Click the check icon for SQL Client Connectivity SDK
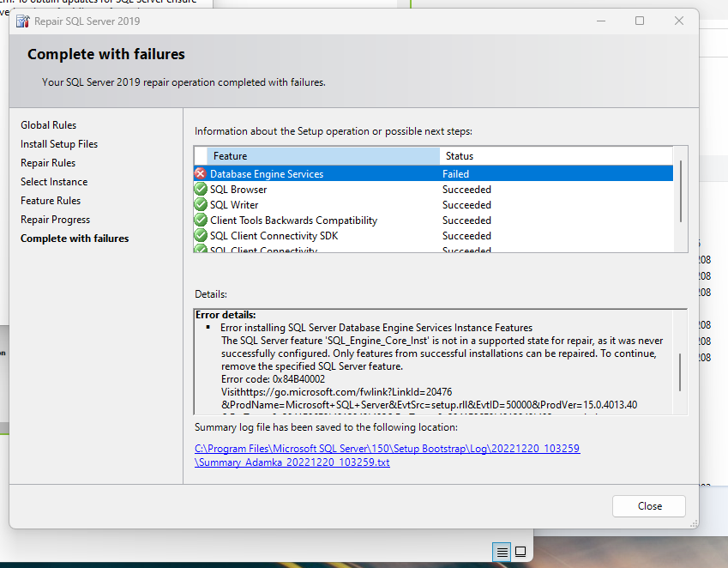 click(201, 235)
